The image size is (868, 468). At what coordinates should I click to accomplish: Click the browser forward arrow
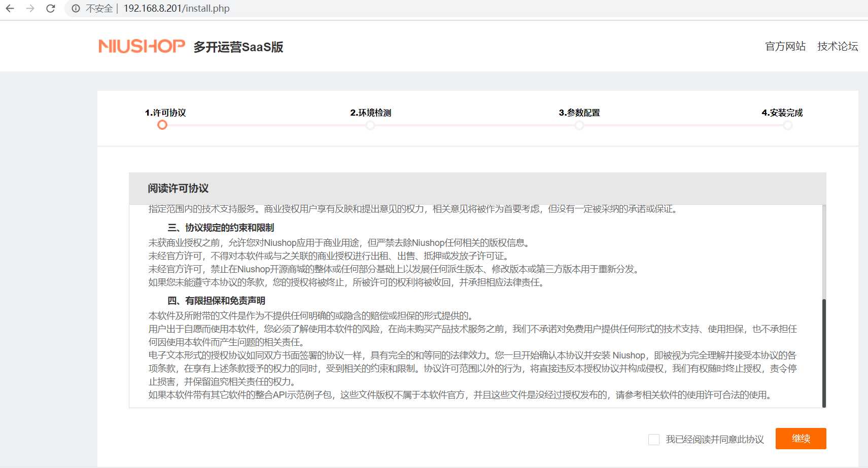(x=30, y=9)
